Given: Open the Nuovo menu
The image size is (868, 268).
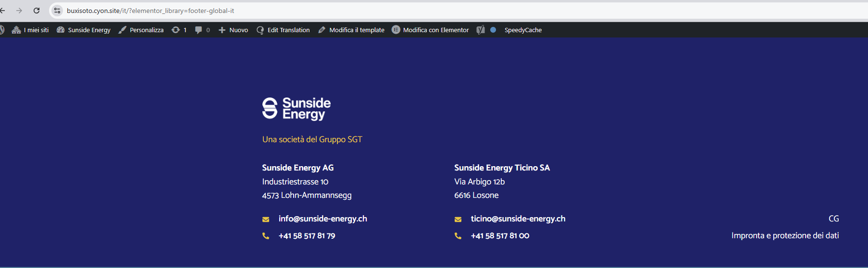Looking at the screenshot, I should click(x=233, y=30).
